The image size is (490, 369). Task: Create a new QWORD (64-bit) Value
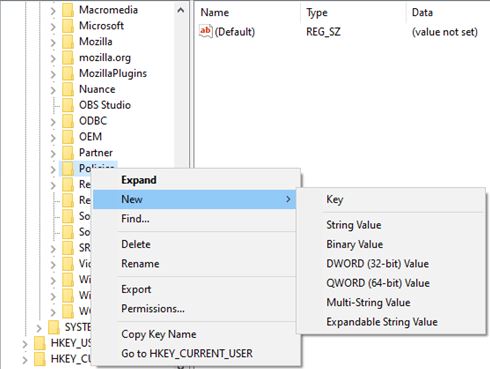tap(391, 283)
